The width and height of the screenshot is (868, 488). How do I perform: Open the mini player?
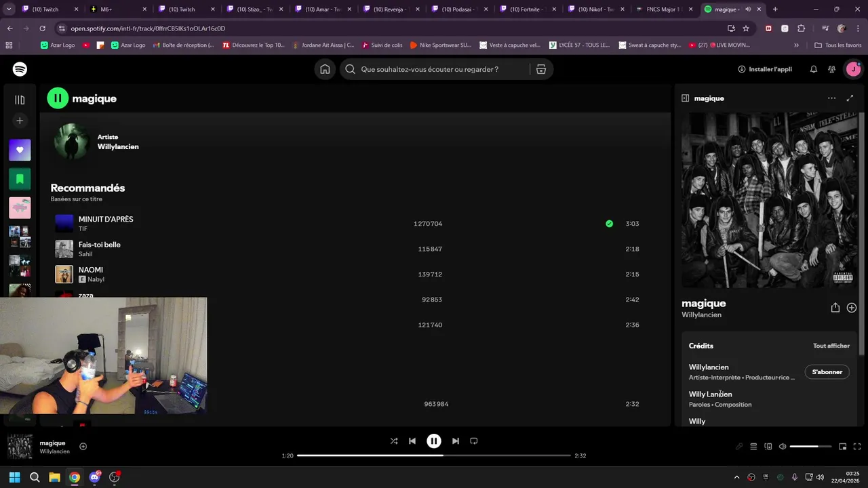(843, 447)
